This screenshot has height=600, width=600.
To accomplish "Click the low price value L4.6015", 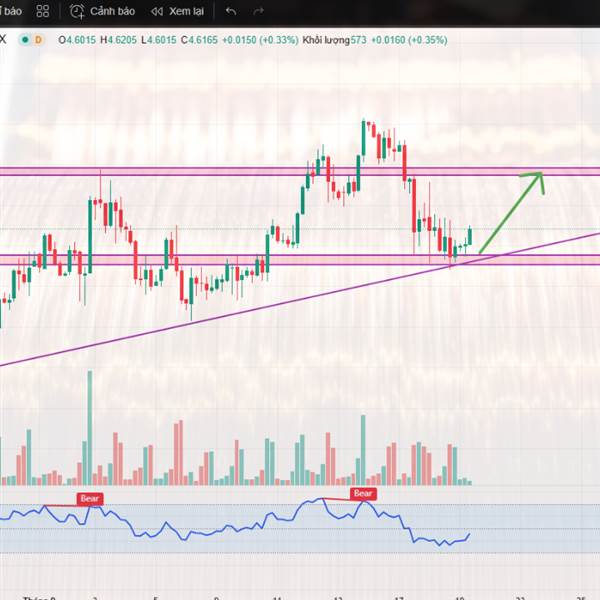I will click(x=159, y=40).
